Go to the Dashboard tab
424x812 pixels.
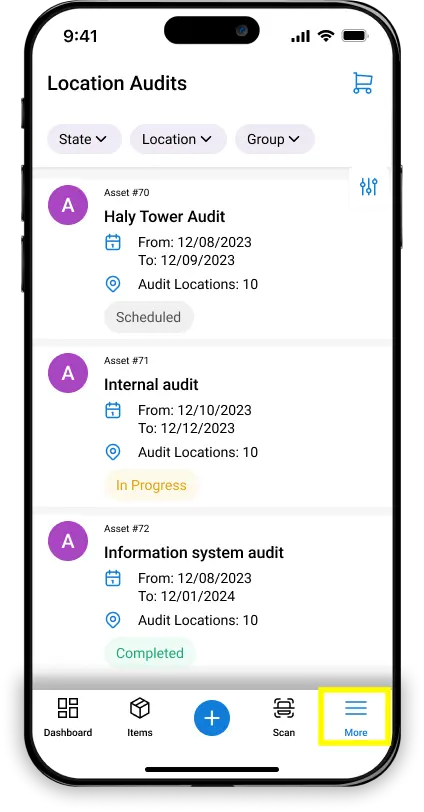(x=68, y=717)
